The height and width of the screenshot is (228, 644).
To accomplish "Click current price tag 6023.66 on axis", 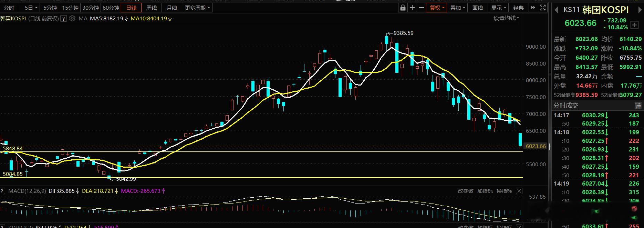I will coord(536,146).
